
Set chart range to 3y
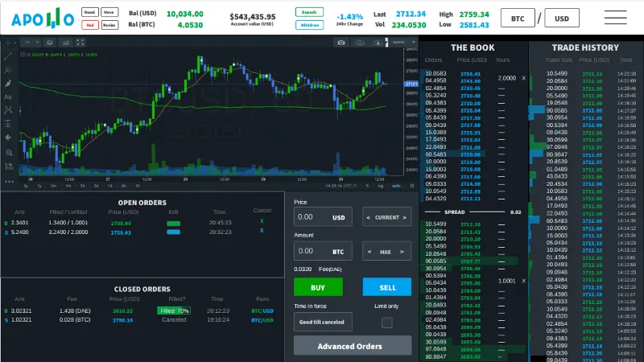coord(26,186)
